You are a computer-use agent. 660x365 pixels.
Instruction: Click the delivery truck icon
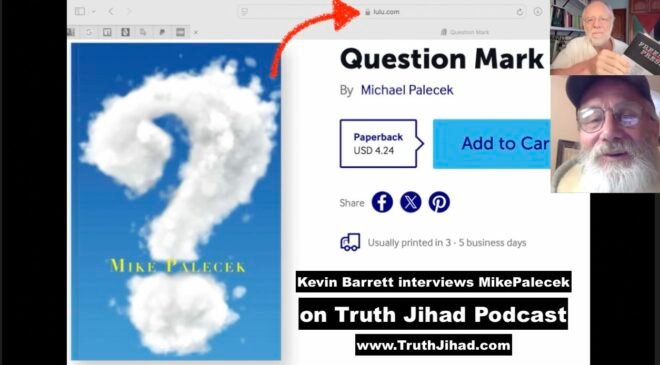point(350,242)
